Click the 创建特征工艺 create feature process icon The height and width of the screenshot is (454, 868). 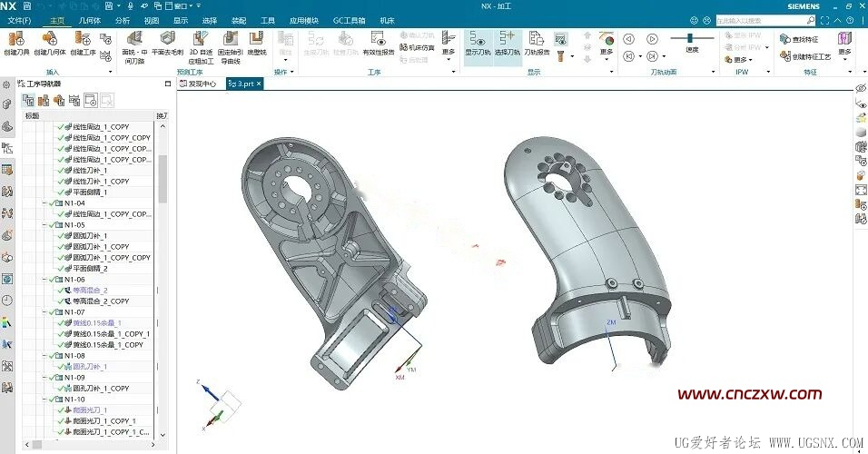click(805, 56)
